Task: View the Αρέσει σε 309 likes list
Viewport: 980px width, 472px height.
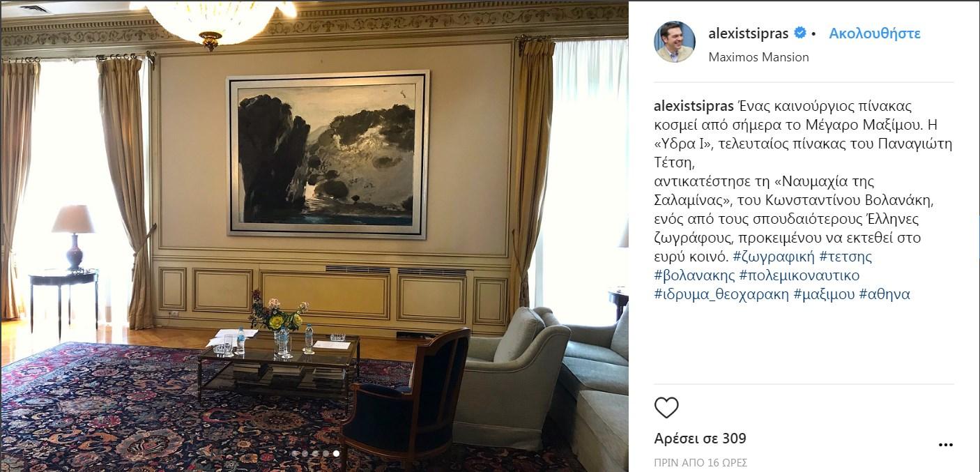Action: tap(700, 439)
